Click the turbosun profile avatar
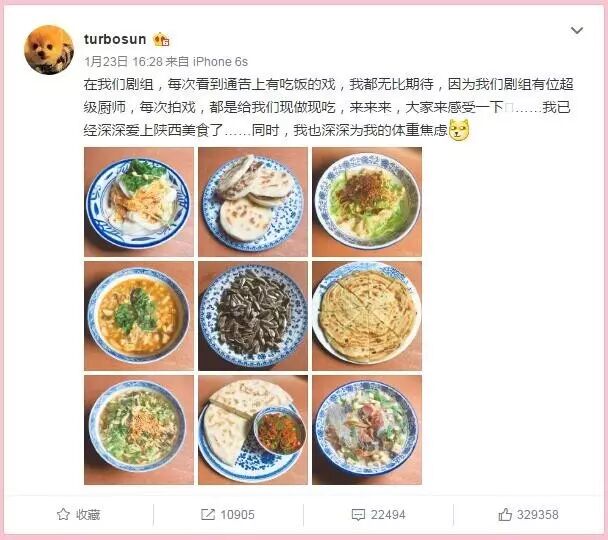Viewport: 608px width, 540px height. coord(49,50)
